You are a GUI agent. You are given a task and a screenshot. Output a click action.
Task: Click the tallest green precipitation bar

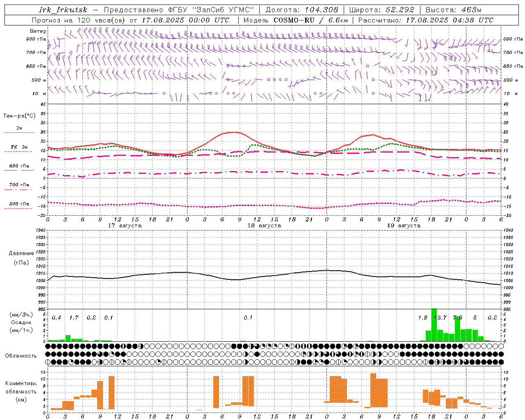tap(434, 325)
